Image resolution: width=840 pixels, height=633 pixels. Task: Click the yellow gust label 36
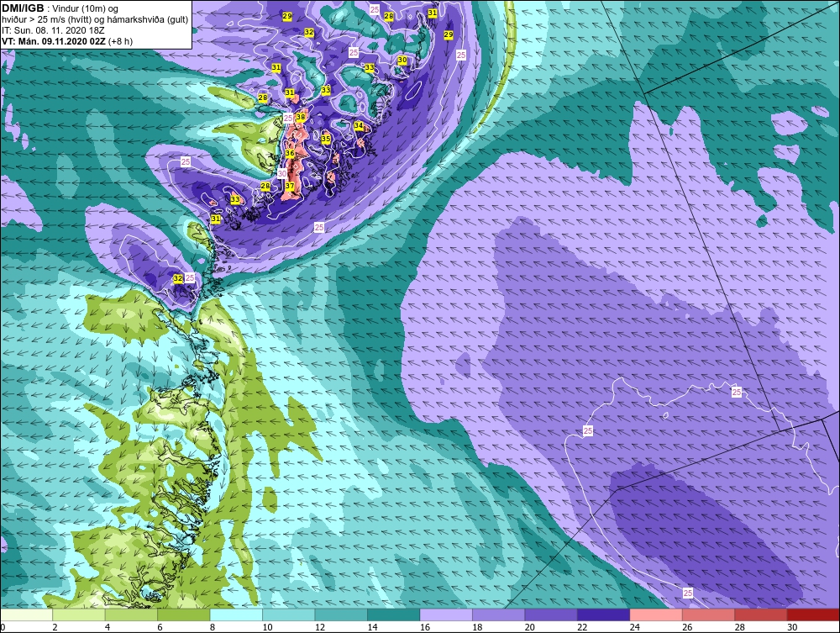(290, 153)
